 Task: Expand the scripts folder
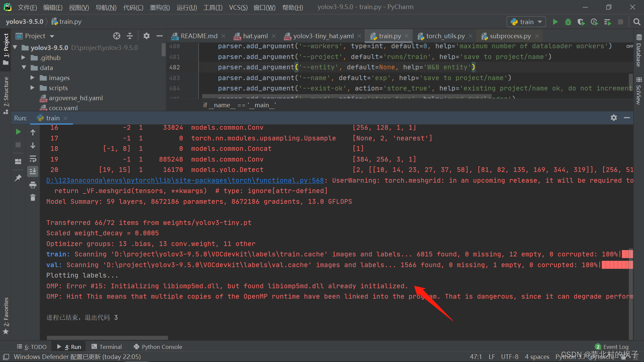(33, 88)
